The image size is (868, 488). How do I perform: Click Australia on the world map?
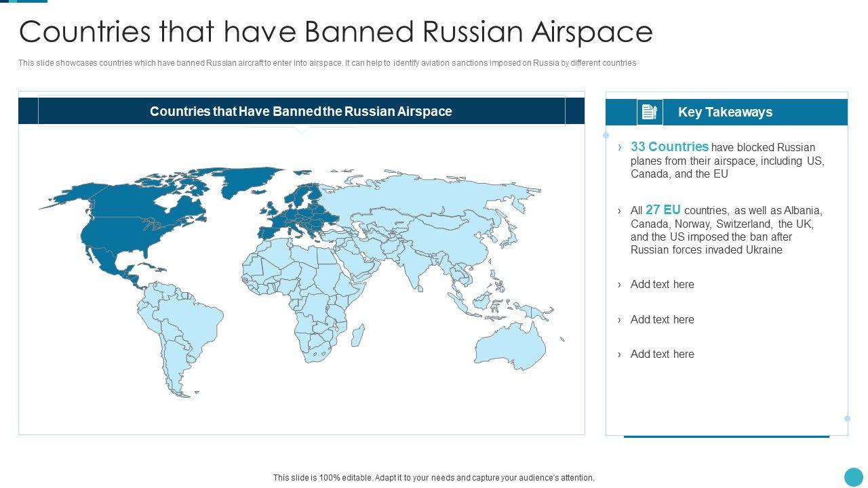point(511,344)
